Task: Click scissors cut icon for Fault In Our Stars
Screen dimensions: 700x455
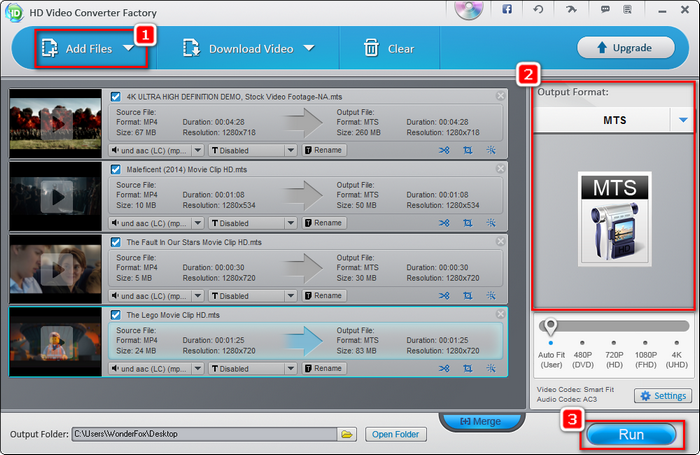Action: (x=444, y=296)
